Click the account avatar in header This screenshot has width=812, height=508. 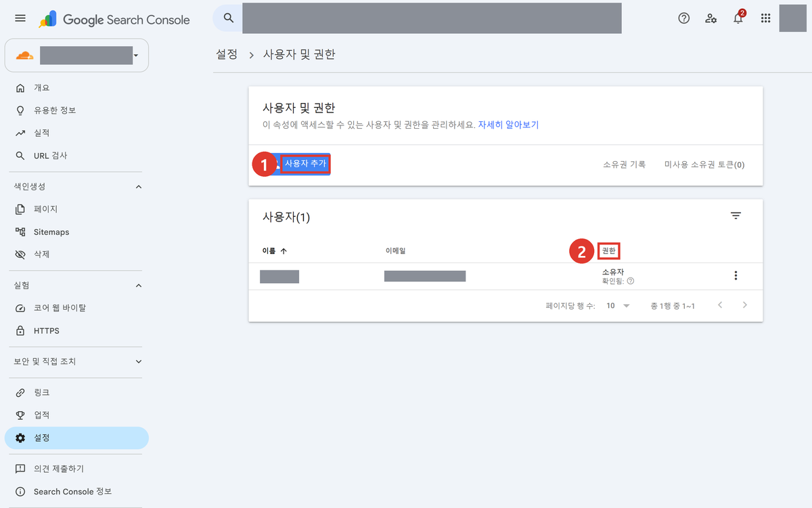[793, 18]
